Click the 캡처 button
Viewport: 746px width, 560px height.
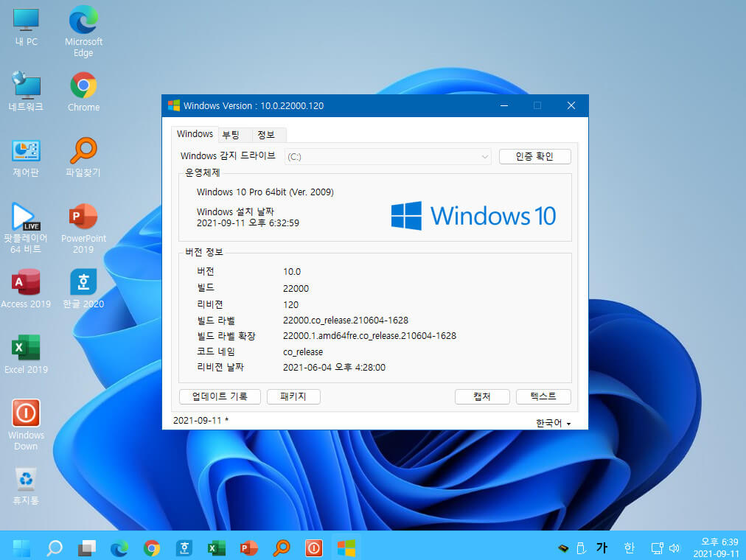pyautogui.click(x=482, y=396)
